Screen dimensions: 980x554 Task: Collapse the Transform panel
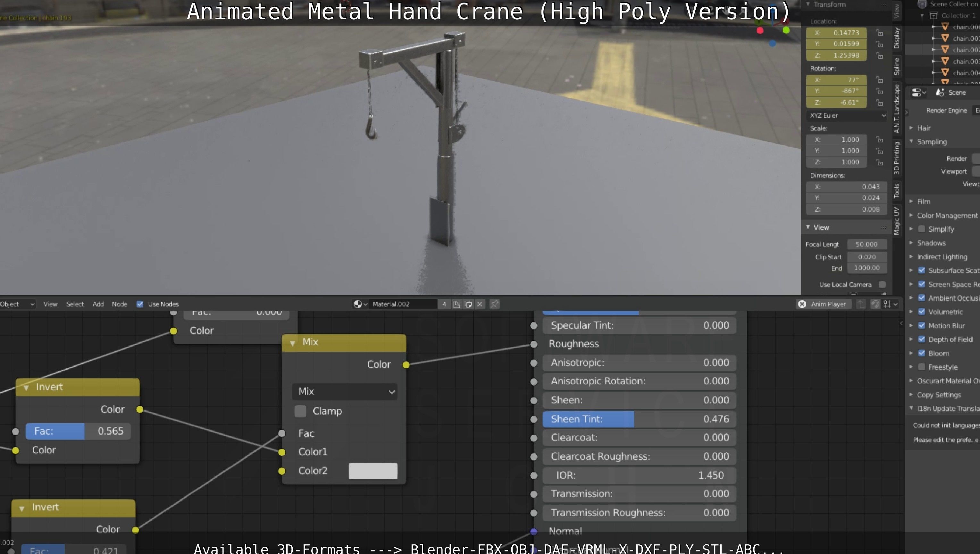[x=808, y=4]
